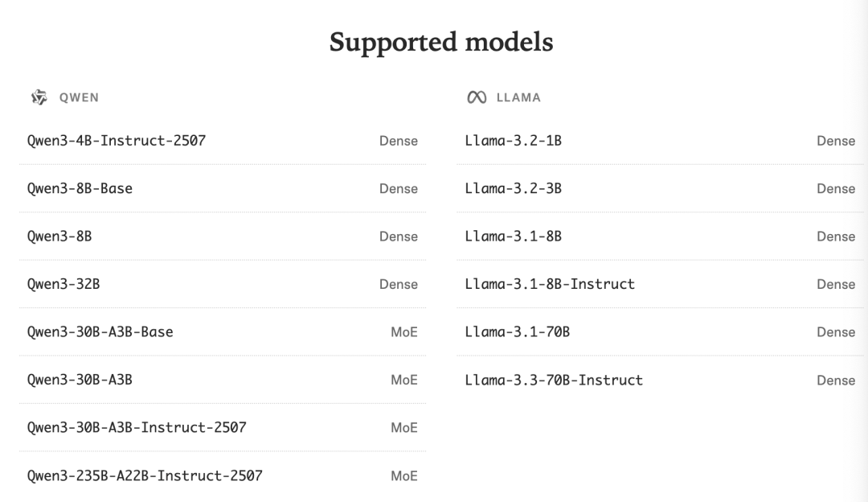This screenshot has height=502, width=868.
Task: Click the QWEN section label
Action: [79, 97]
